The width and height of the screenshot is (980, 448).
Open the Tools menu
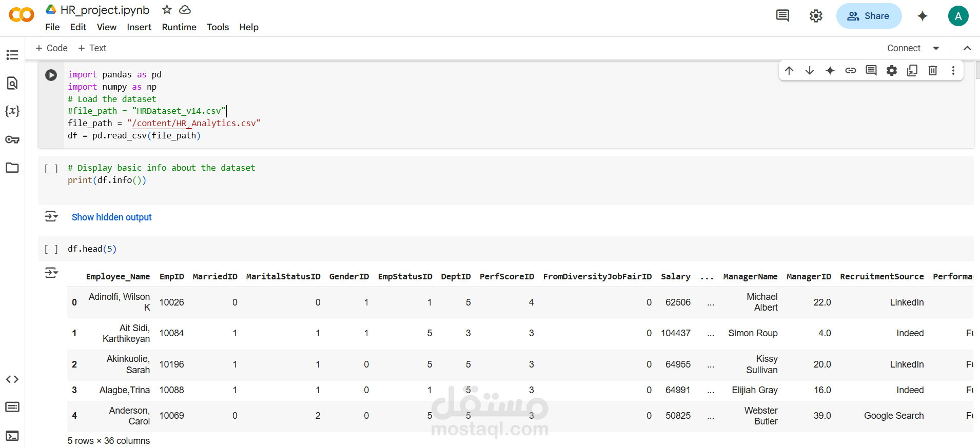tap(218, 27)
